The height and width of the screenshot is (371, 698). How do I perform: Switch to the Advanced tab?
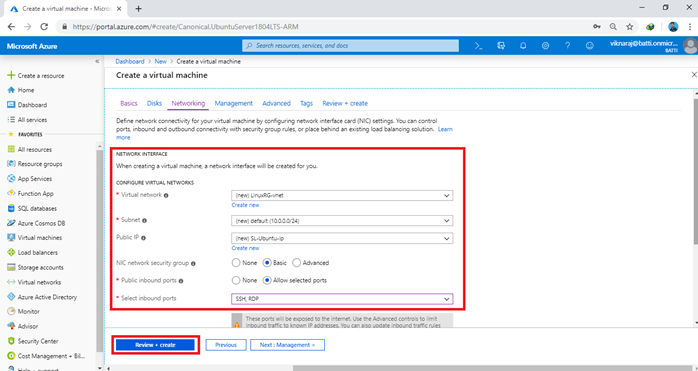pyautogui.click(x=276, y=103)
